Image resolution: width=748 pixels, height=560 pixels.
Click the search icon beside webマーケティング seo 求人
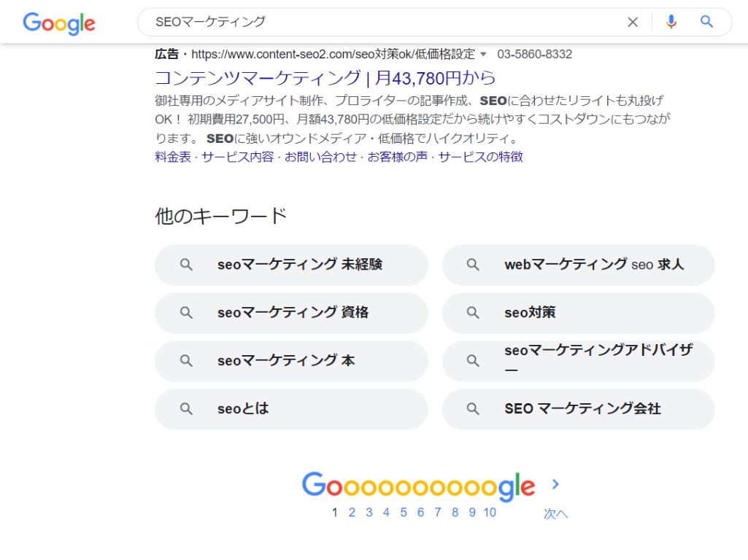coord(473,265)
